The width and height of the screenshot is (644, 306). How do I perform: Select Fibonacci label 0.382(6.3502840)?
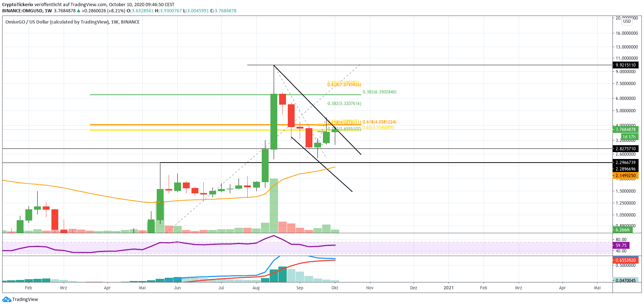pyautogui.click(x=379, y=92)
